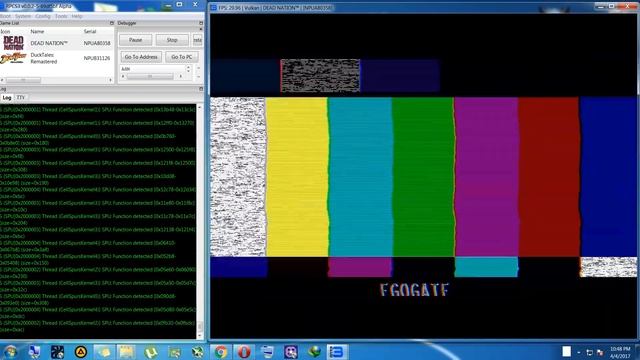Switch to the TTY tab
The height and width of the screenshot is (360, 640).
[x=21, y=98]
